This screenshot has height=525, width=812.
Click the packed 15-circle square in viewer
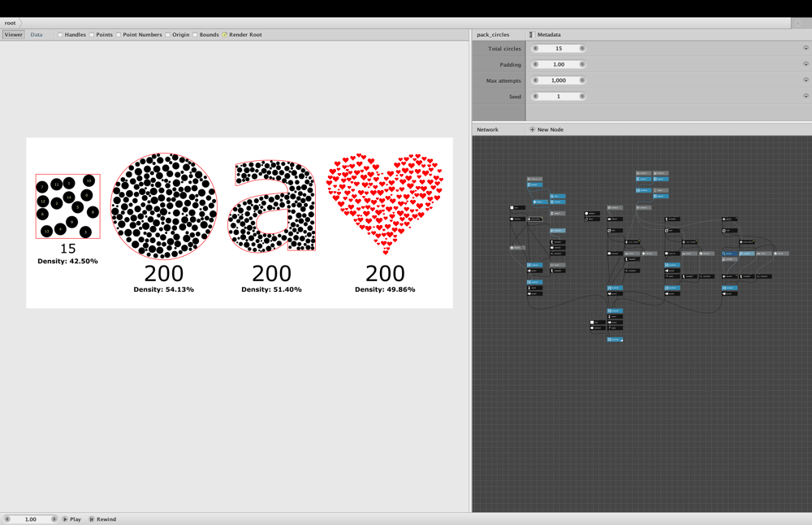[x=68, y=206]
